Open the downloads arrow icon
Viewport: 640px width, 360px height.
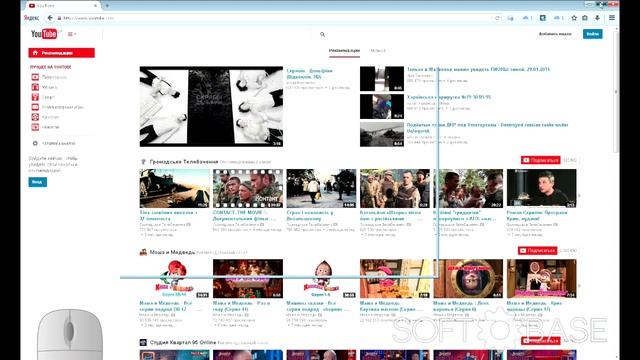(597, 18)
